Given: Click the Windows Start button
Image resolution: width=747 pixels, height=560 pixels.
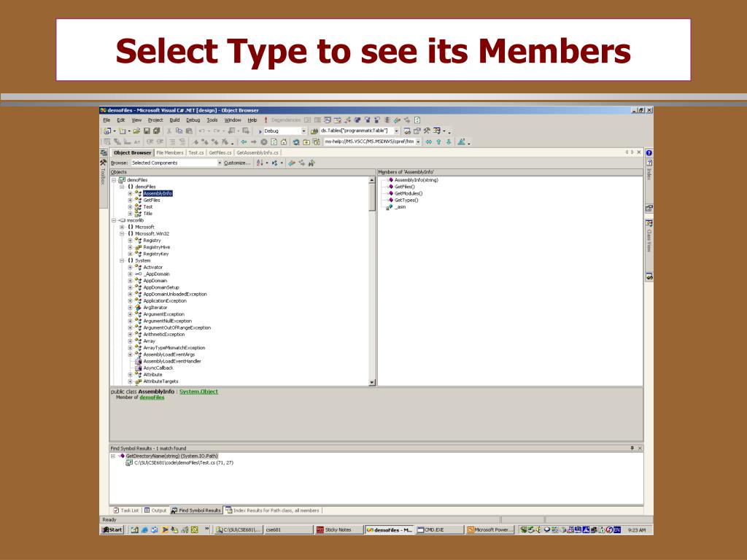Looking at the screenshot, I should (x=112, y=529).
